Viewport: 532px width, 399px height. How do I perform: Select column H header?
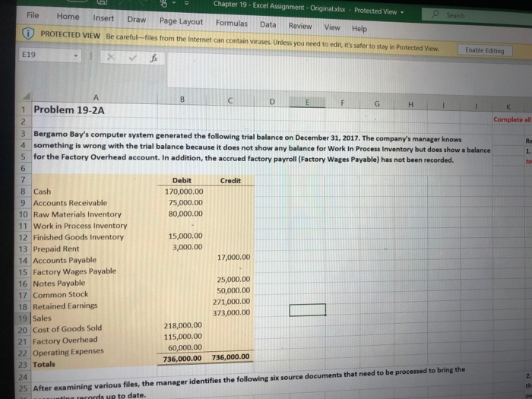[x=410, y=105]
